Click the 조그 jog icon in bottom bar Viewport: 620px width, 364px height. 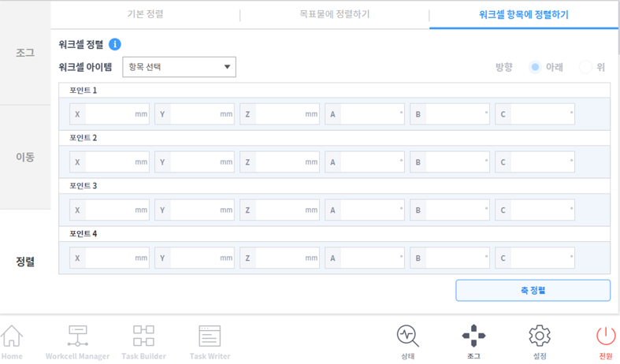(473, 340)
